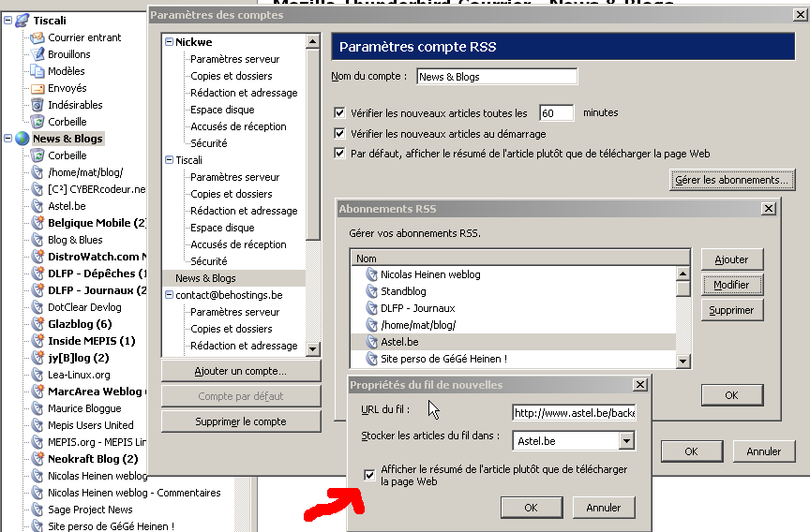810x532 pixels.
Task: Collapse the contact@behostings.be account node
Action: point(169,295)
